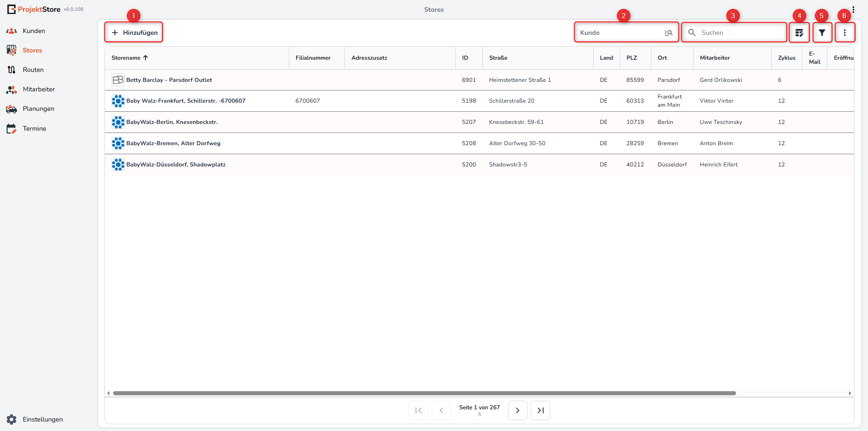Click PLZ cell '85599'
The image size is (868, 431).
pos(635,80)
